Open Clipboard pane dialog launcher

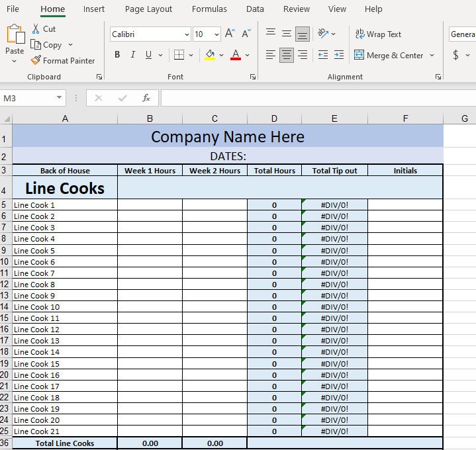coord(99,77)
